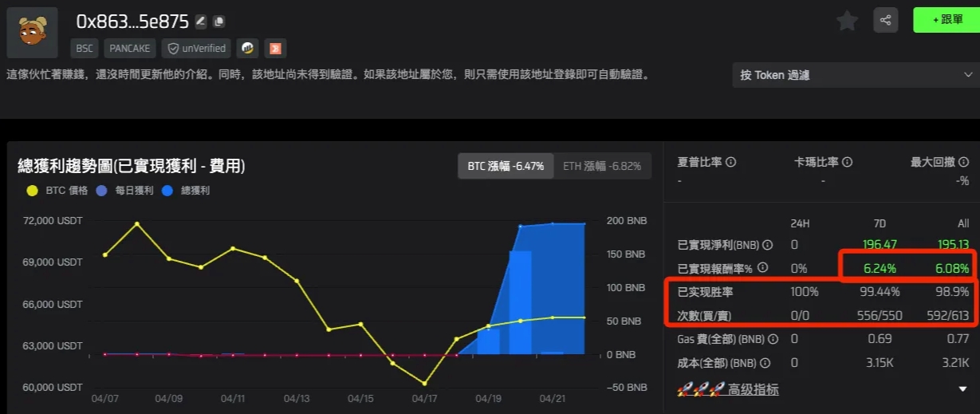Screen dimensions: 980x414
Task: Expand 高级指标 with the triangle arrow
Action: (962, 389)
